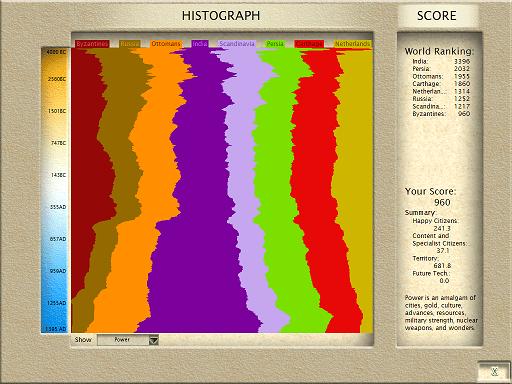
Task: Select the Byzantines legend label
Action: 92,44
